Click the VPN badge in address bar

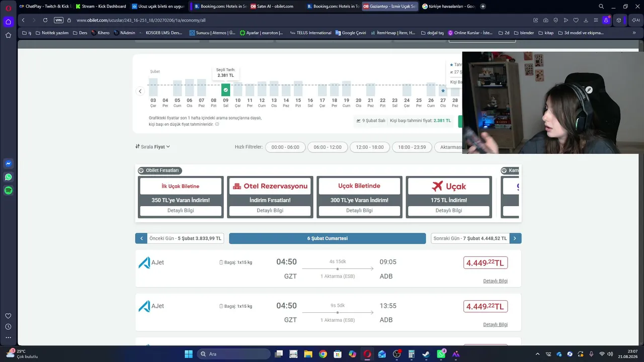click(x=58, y=20)
